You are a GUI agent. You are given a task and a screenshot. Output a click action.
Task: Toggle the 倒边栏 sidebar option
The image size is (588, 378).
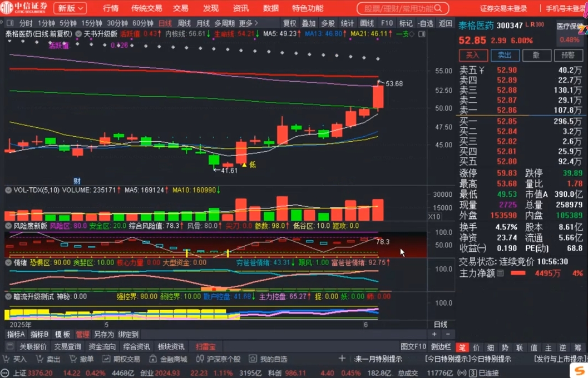pos(441,346)
